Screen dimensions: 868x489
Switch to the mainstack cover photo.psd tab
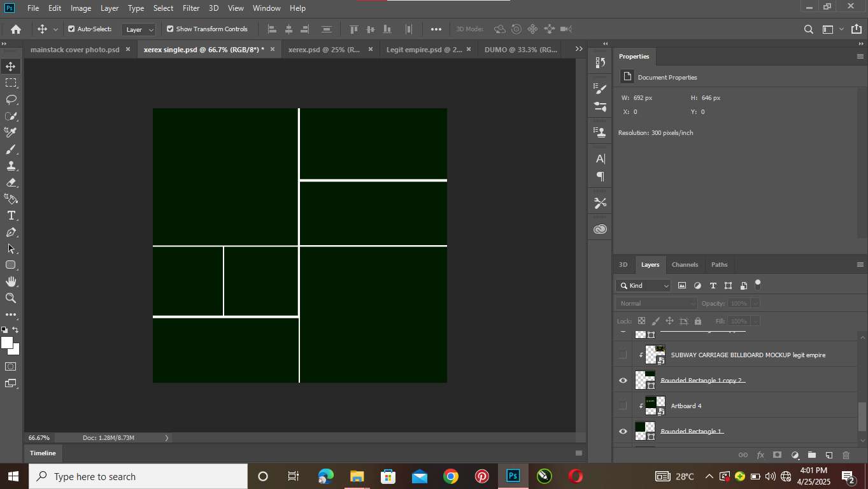75,49
